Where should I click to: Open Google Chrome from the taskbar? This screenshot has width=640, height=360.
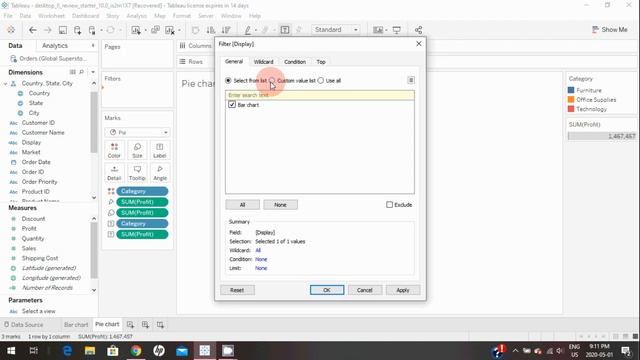136,351
